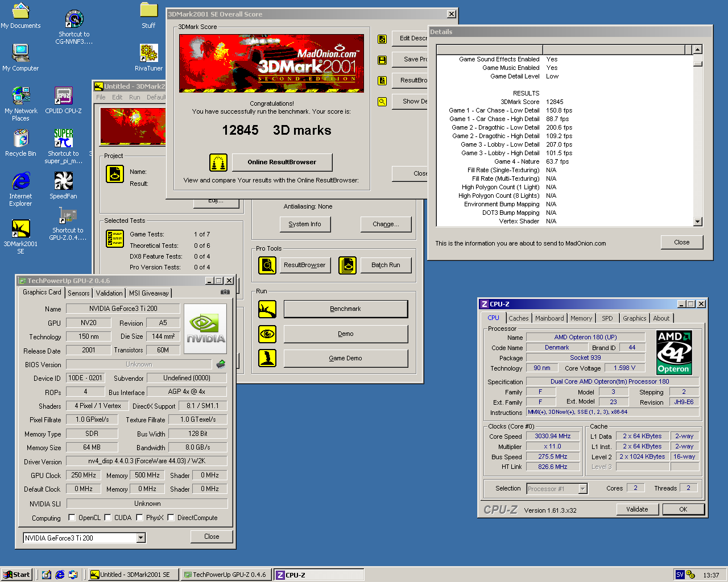The image size is (728, 582).
Task: Click Show Desktop quick launch icon
Action: pyautogui.click(x=47, y=575)
